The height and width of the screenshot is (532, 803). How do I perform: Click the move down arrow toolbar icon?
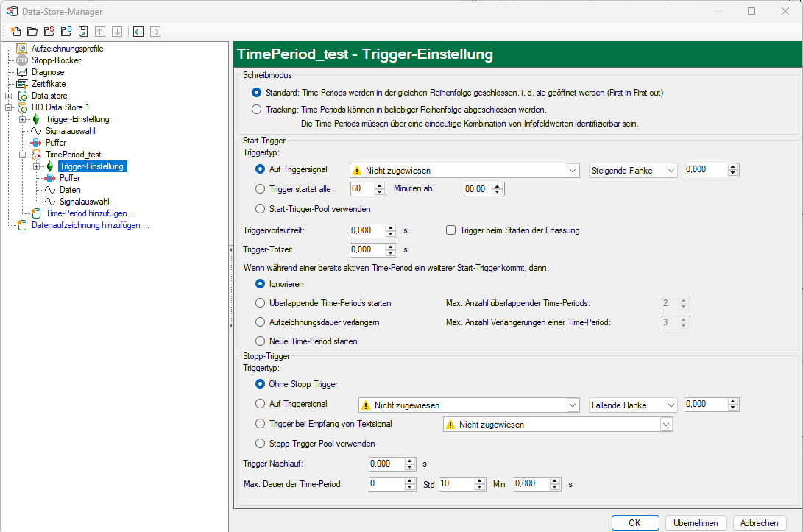pyautogui.click(x=117, y=32)
